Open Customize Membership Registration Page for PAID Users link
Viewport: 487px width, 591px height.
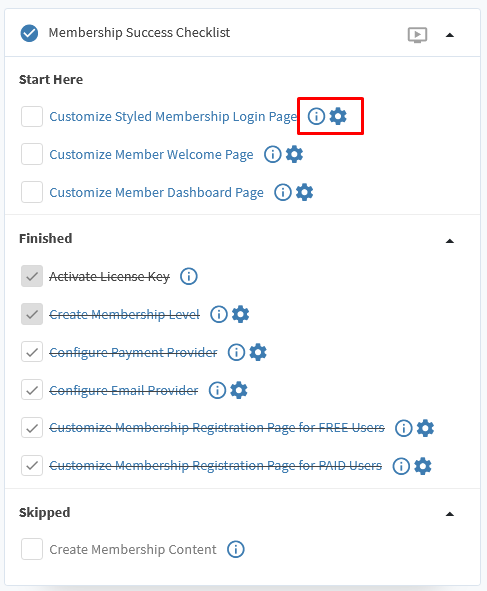[216, 466]
